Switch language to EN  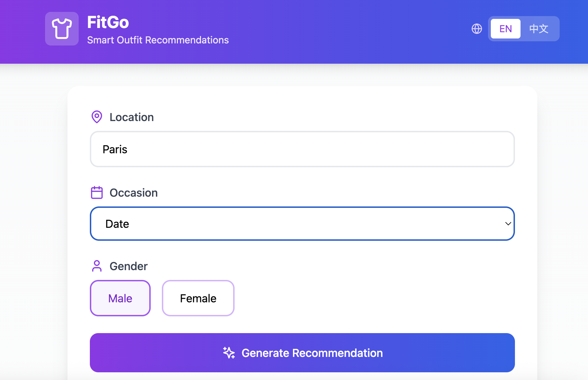pyautogui.click(x=505, y=29)
